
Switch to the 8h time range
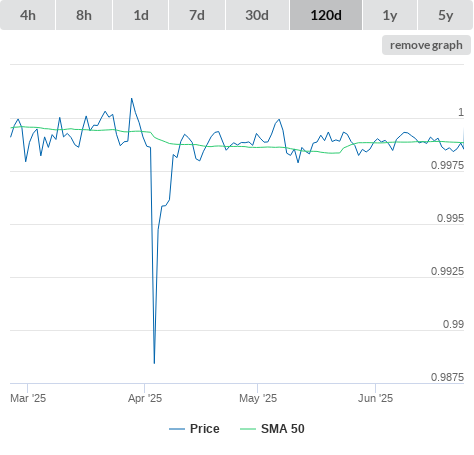(84, 15)
